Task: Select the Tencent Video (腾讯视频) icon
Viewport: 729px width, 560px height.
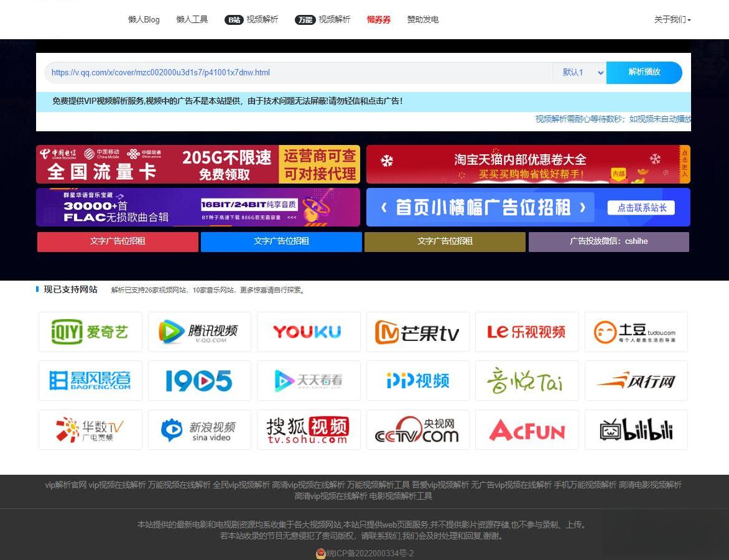Action: 199,331
